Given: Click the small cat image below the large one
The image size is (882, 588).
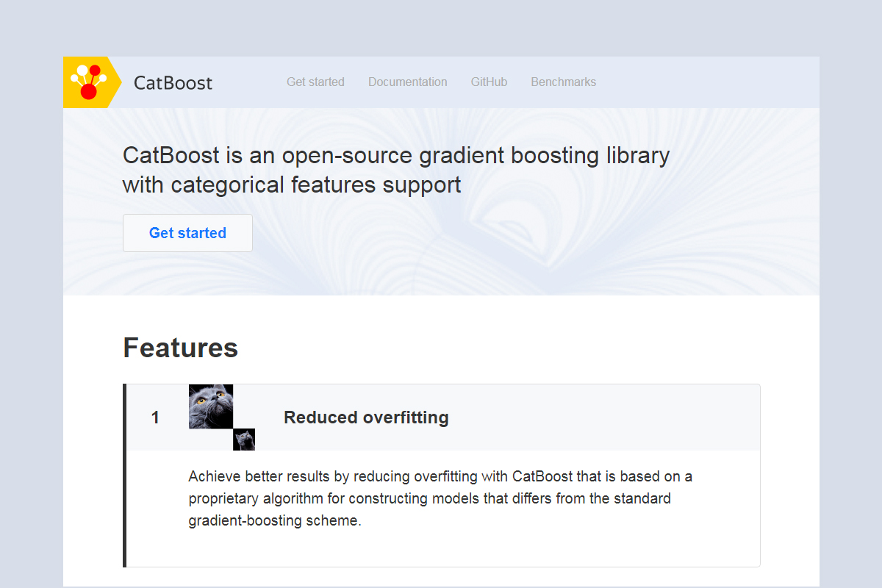Looking at the screenshot, I should tap(244, 440).
